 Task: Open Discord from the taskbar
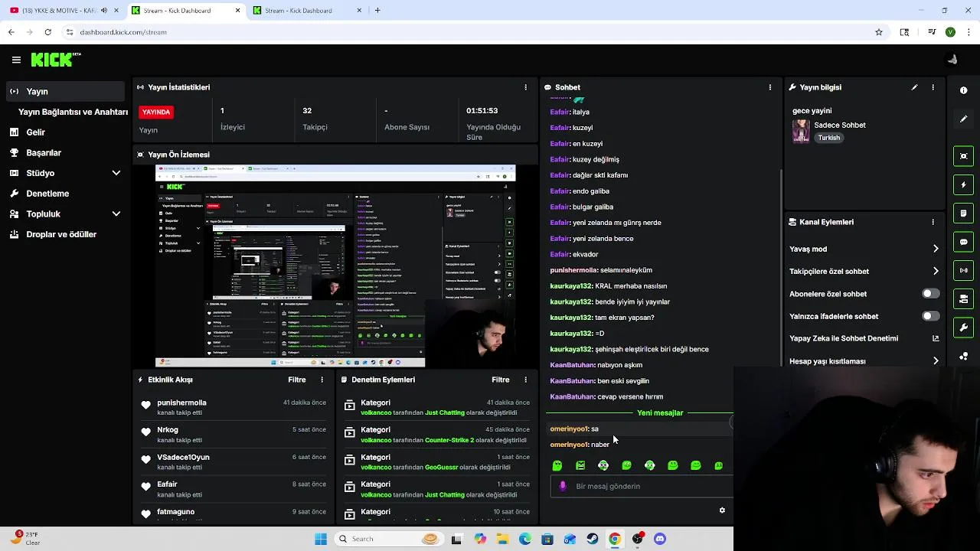coord(660,539)
